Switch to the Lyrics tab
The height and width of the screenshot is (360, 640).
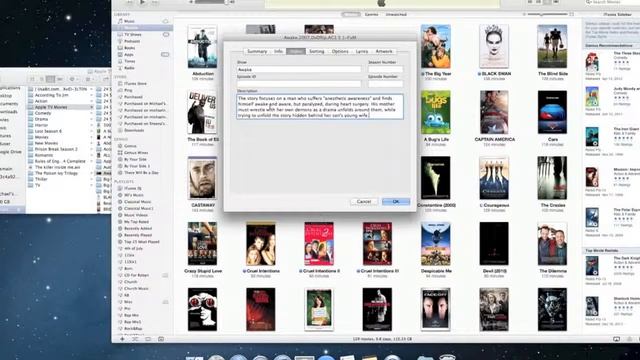coord(362,51)
